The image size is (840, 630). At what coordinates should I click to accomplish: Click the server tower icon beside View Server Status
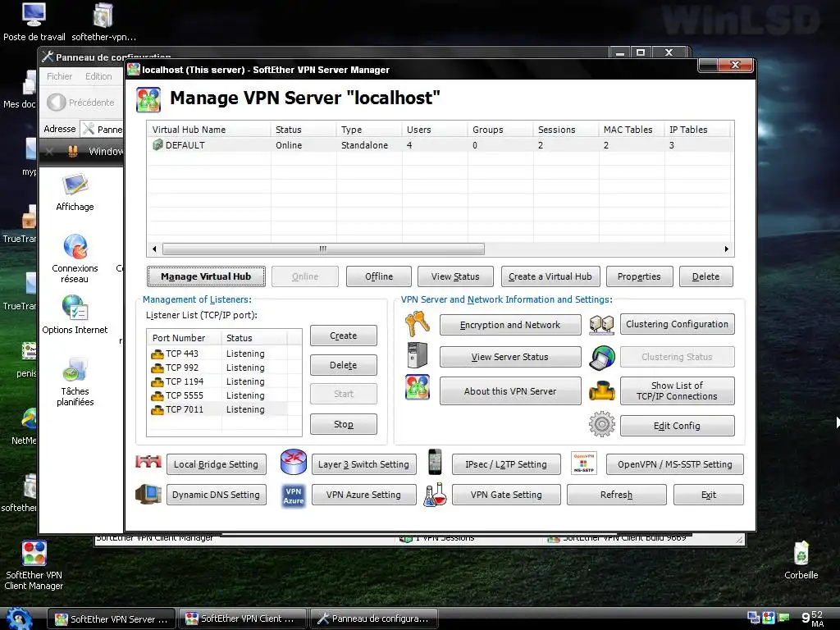click(418, 355)
